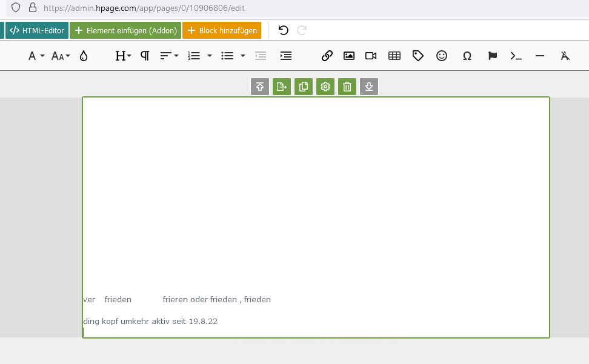Click Element einfügen (Addon) button
Viewport: 589px width, 364px height.
(x=125, y=30)
